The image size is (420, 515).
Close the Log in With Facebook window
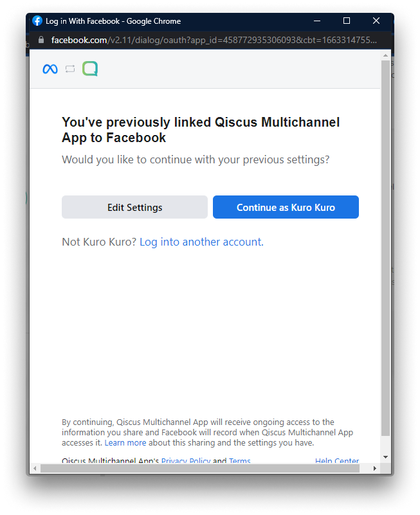(376, 21)
